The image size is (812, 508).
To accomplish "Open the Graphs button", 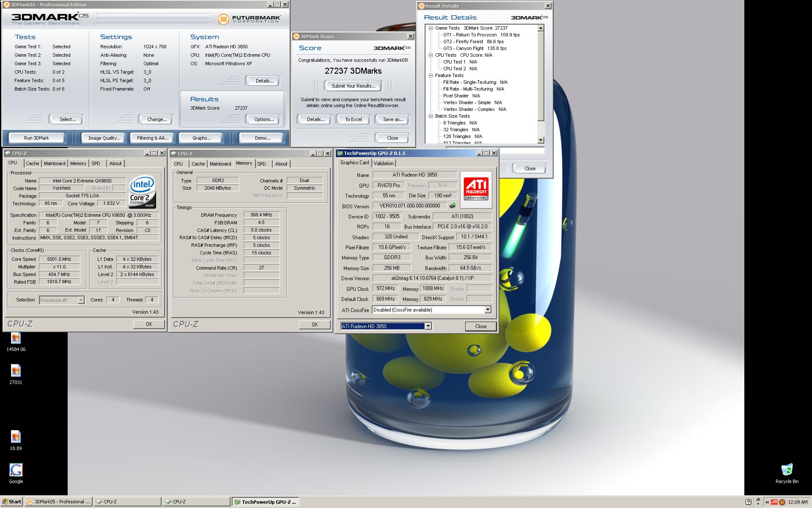I will point(201,138).
